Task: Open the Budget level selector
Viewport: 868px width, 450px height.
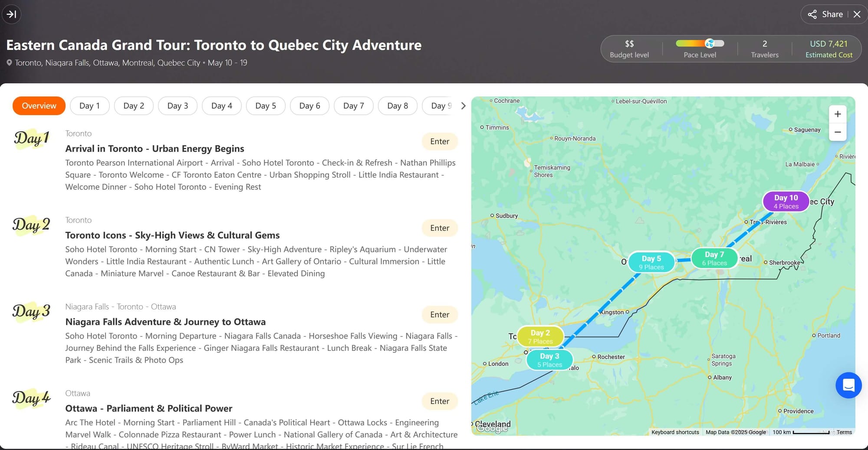Action: tap(629, 49)
